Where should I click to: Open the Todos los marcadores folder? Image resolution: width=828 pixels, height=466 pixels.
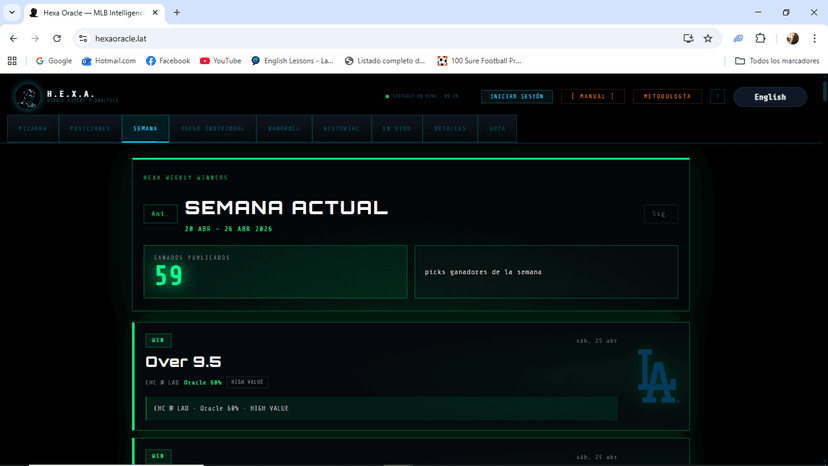pos(777,61)
